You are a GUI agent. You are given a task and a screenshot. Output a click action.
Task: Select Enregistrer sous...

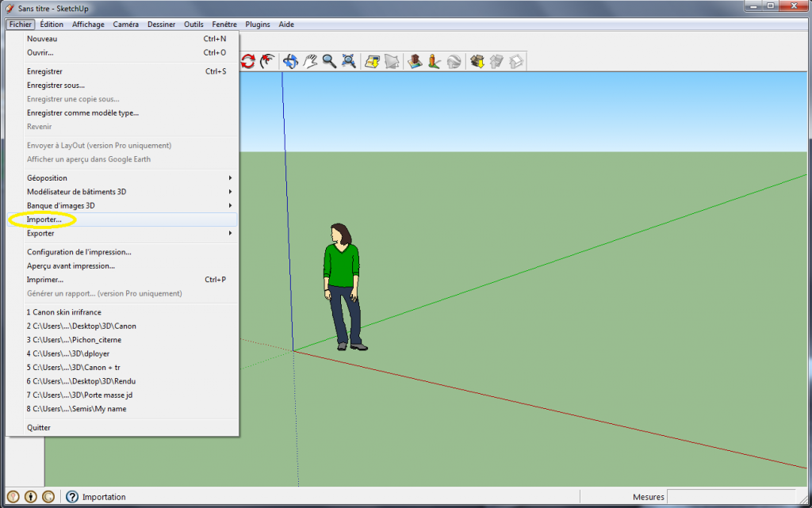point(122,86)
